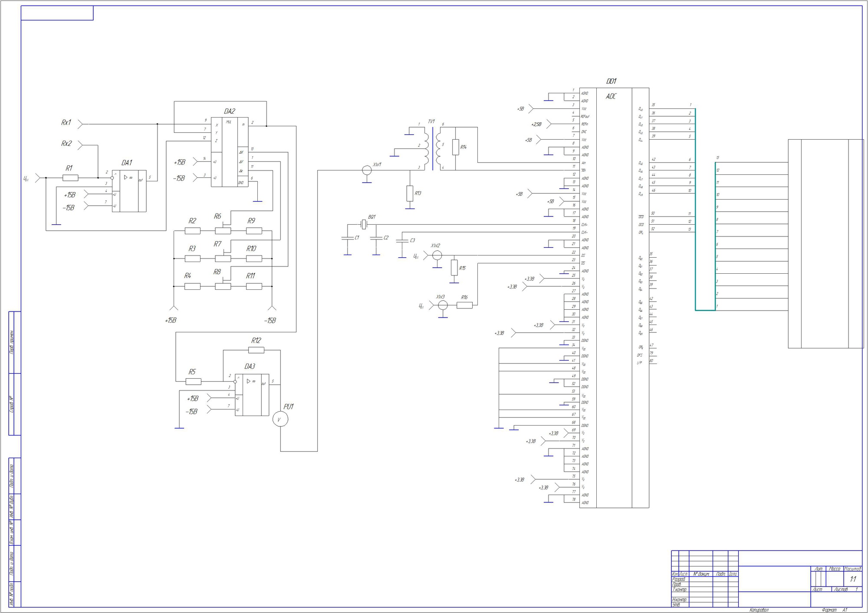Screen dimensions: 868x613
Task: Select potentiometer R7
Action: (223, 259)
